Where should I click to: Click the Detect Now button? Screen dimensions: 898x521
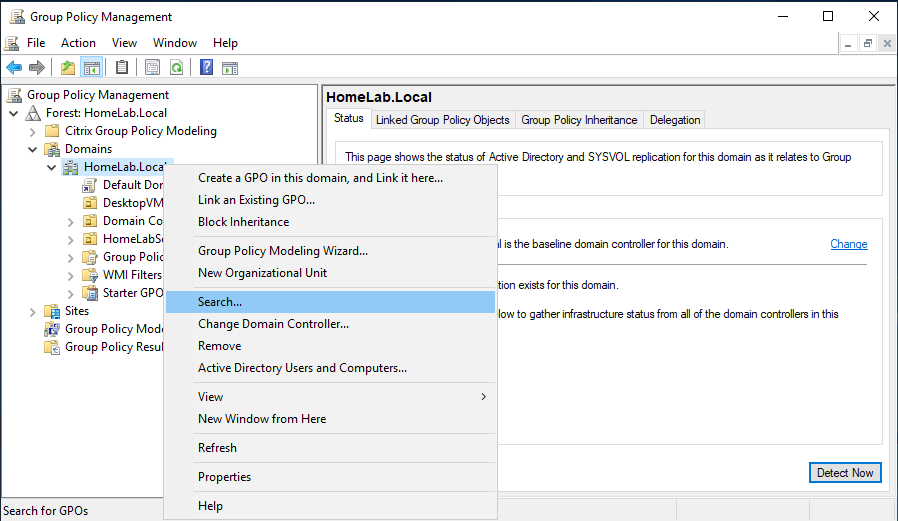tap(845, 473)
